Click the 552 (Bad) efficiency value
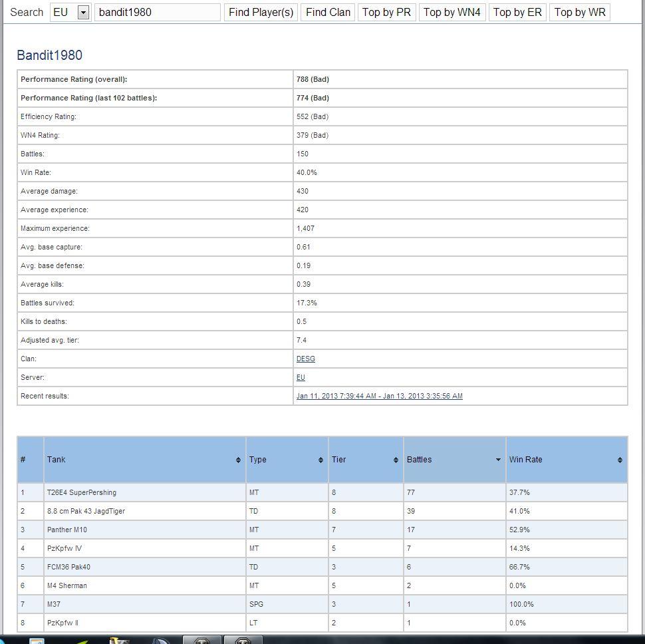This screenshot has width=645, height=644. 313,116
